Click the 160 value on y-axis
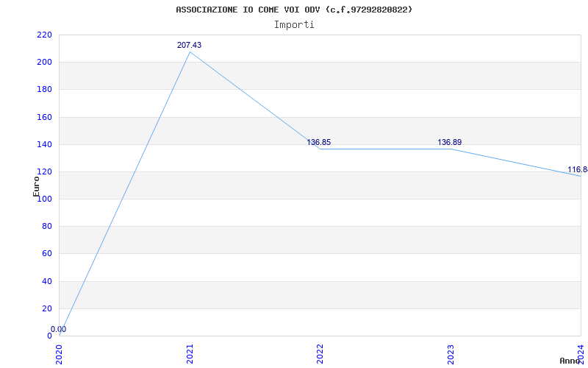Viewport: 588px width, 368px height. [x=44, y=117]
